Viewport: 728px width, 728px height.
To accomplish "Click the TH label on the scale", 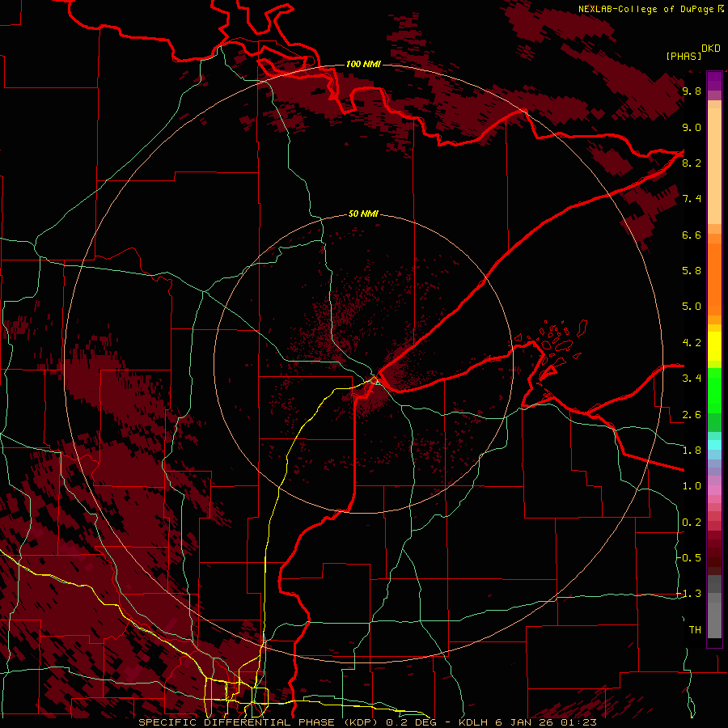I will coord(695,630).
